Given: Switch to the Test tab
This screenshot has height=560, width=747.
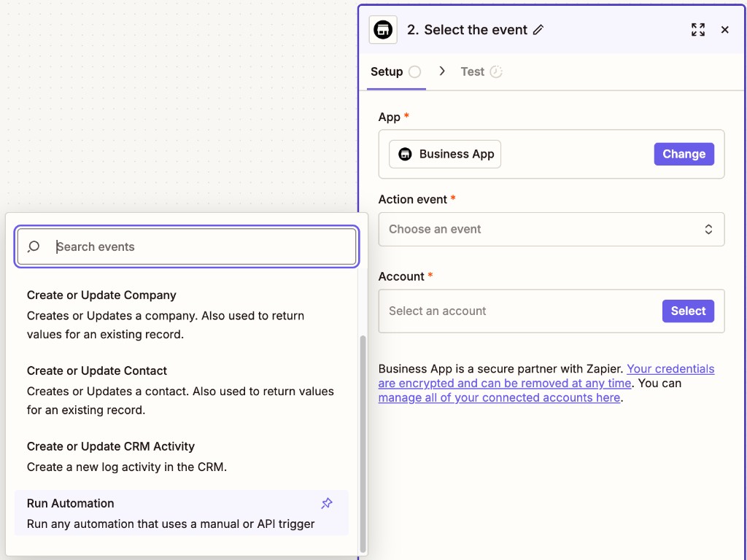Looking at the screenshot, I should (x=472, y=71).
